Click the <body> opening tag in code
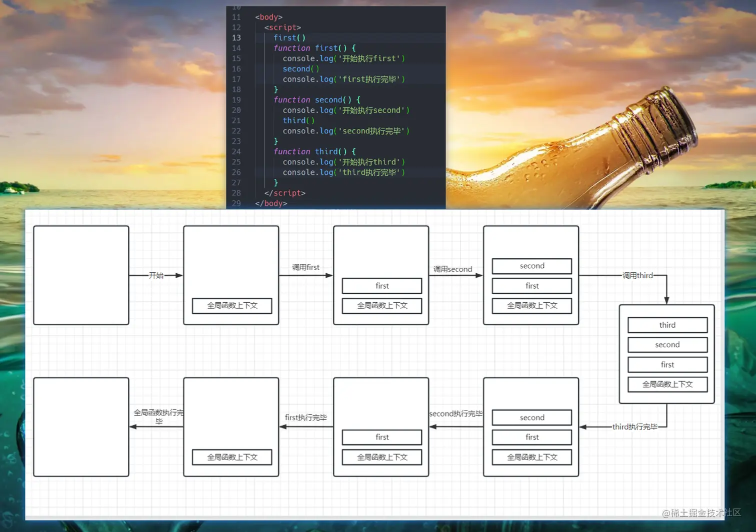Viewport: 756px width, 532px height. click(268, 17)
